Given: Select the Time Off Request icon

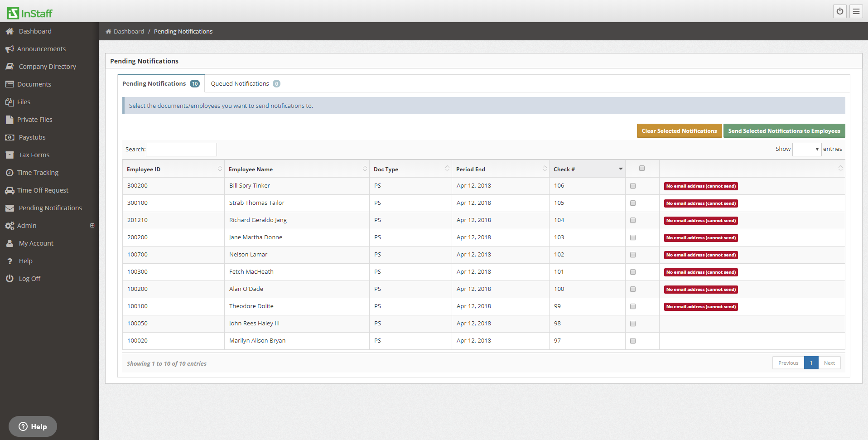Looking at the screenshot, I should (10, 190).
